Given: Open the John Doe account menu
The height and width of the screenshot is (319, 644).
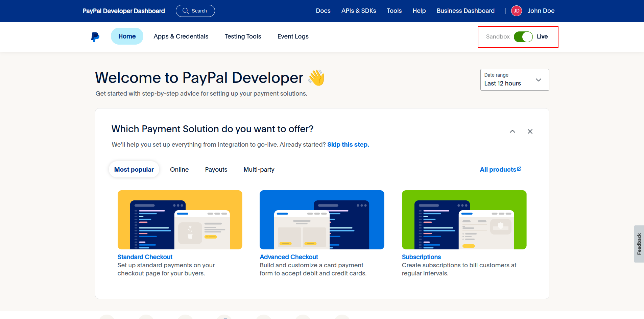Looking at the screenshot, I should (541, 11).
